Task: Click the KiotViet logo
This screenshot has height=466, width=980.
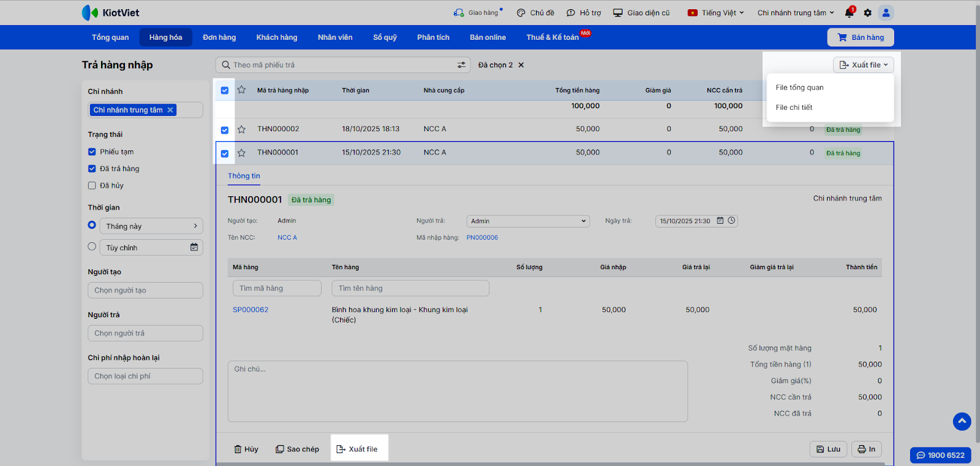Action: [110, 12]
